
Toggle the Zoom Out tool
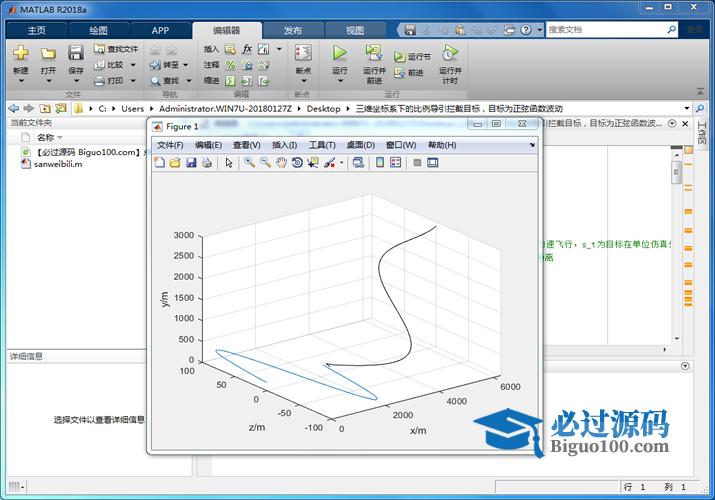click(x=265, y=163)
